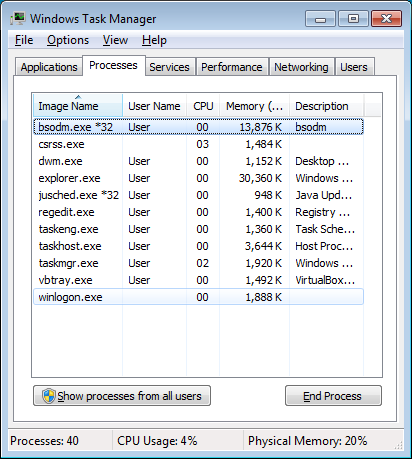Screen dimensions: 412x459
Task: Switch to the Users tab
Action: point(354,67)
